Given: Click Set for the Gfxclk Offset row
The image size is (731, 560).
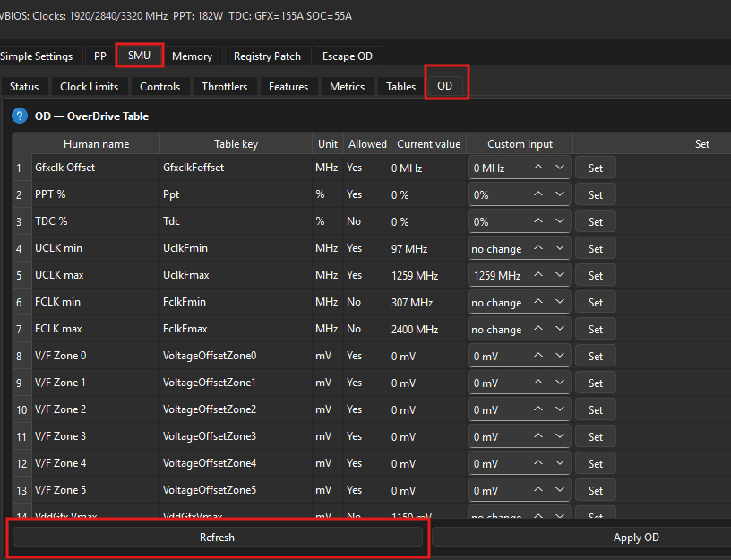Looking at the screenshot, I should coord(596,168).
